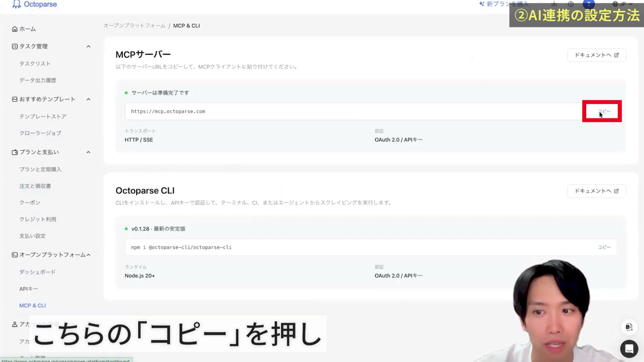Click the MCPサーバー heading
The height and width of the screenshot is (362, 644).
click(143, 55)
